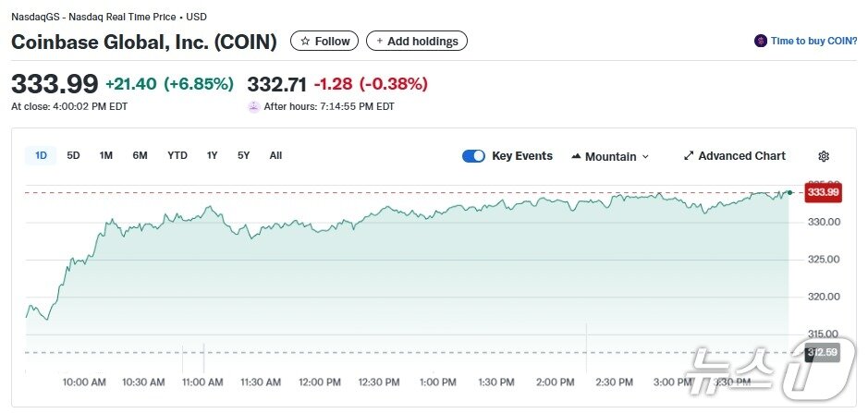Toggle the Key Events switch

[473, 156]
